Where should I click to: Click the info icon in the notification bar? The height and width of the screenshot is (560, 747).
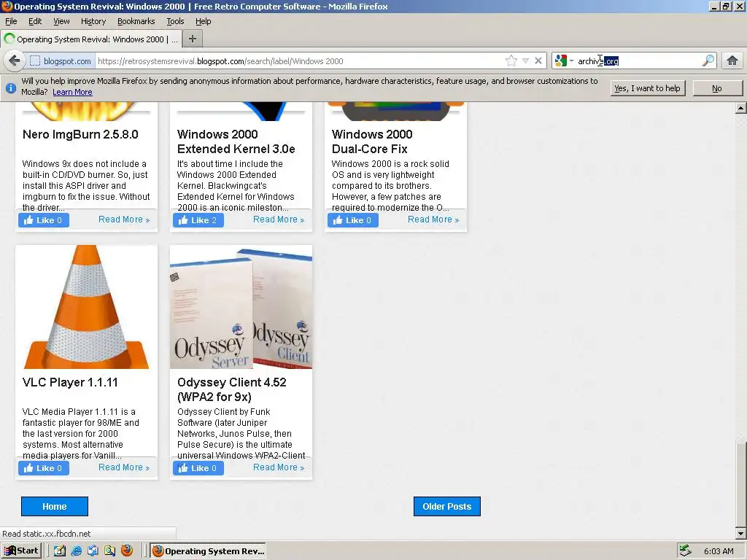pyautogui.click(x=11, y=88)
